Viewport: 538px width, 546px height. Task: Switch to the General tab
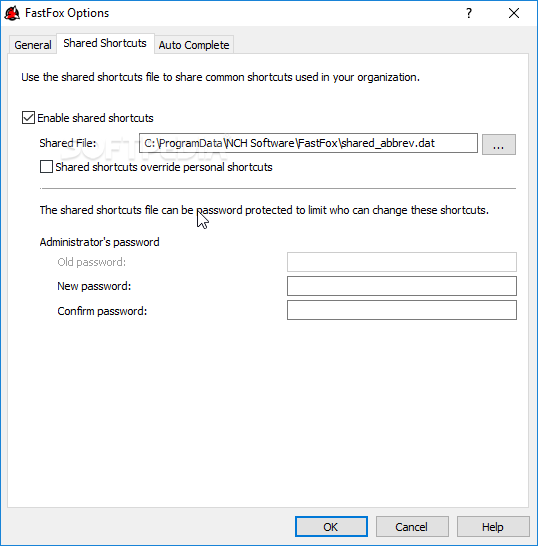coord(32,45)
